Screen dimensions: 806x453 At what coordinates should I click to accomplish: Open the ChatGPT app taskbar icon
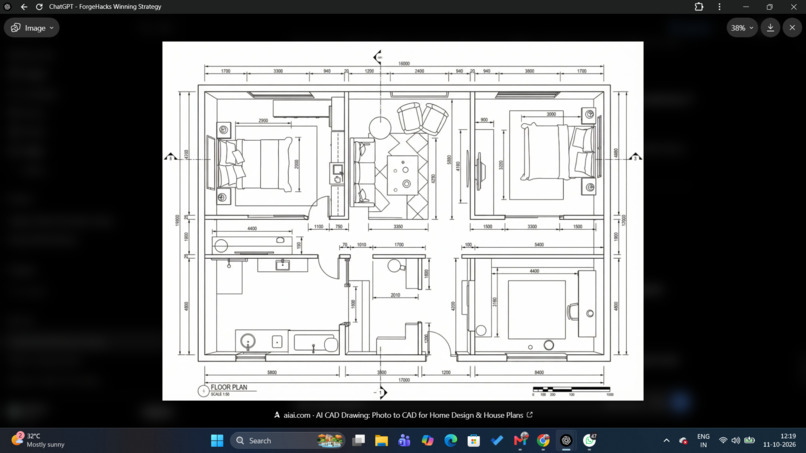566,441
